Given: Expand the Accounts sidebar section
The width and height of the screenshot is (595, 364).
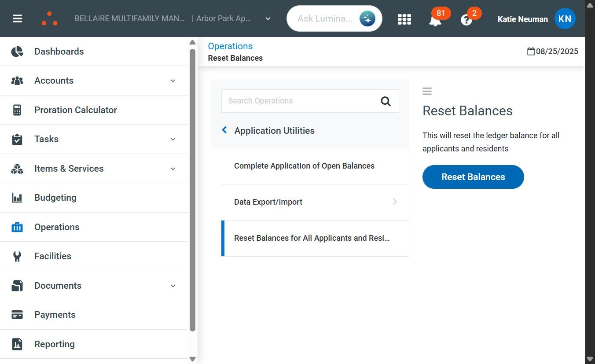Looking at the screenshot, I should click(x=173, y=81).
